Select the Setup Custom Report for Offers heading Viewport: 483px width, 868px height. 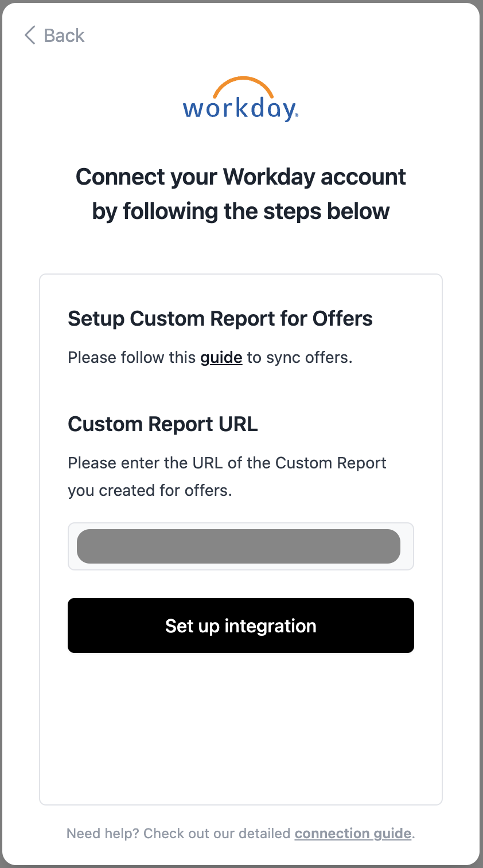(x=220, y=319)
